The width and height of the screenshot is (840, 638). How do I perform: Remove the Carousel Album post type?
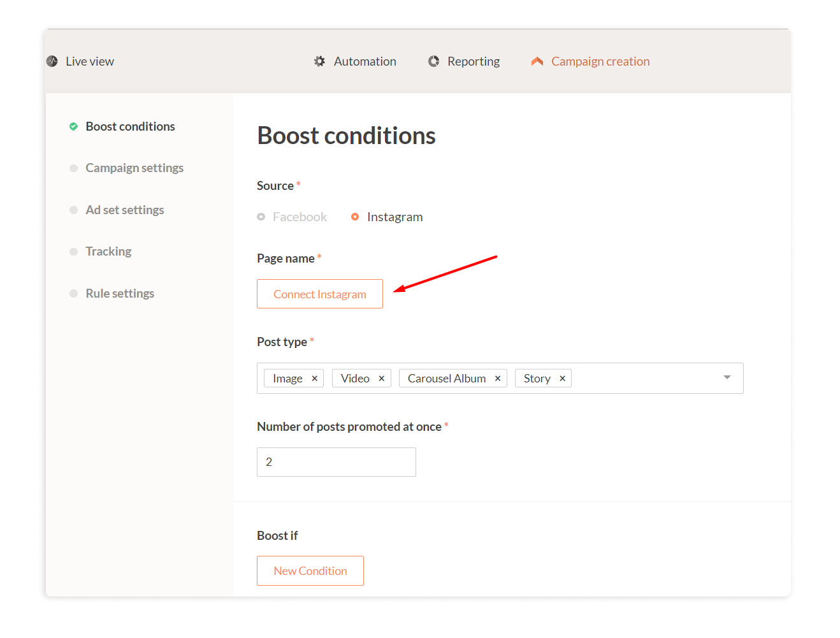tap(498, 379)
